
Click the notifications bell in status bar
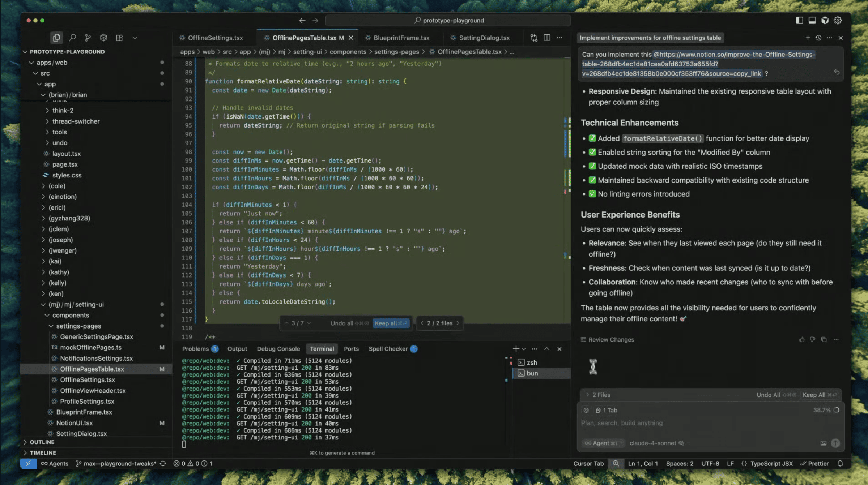840,463
